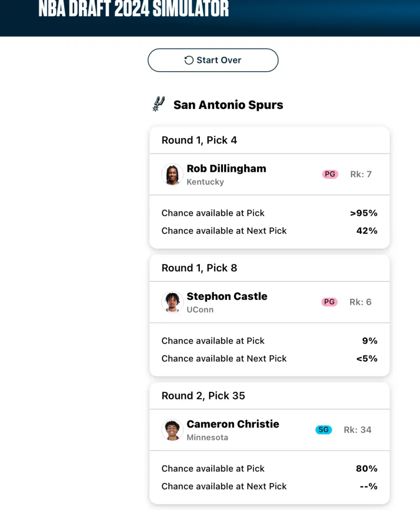
Task: Expand the Round 2, Pick 35 card
Action: click(x=202, y=395)
